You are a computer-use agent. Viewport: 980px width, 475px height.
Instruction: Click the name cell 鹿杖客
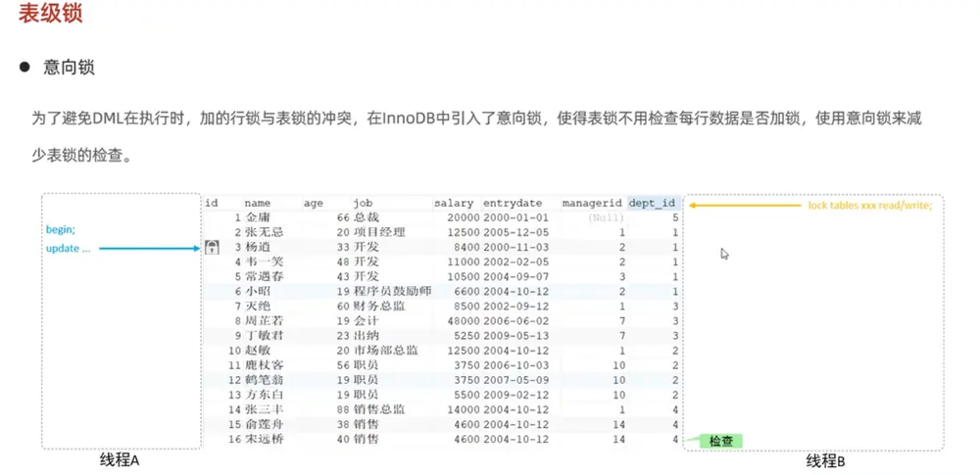(264, 365)
